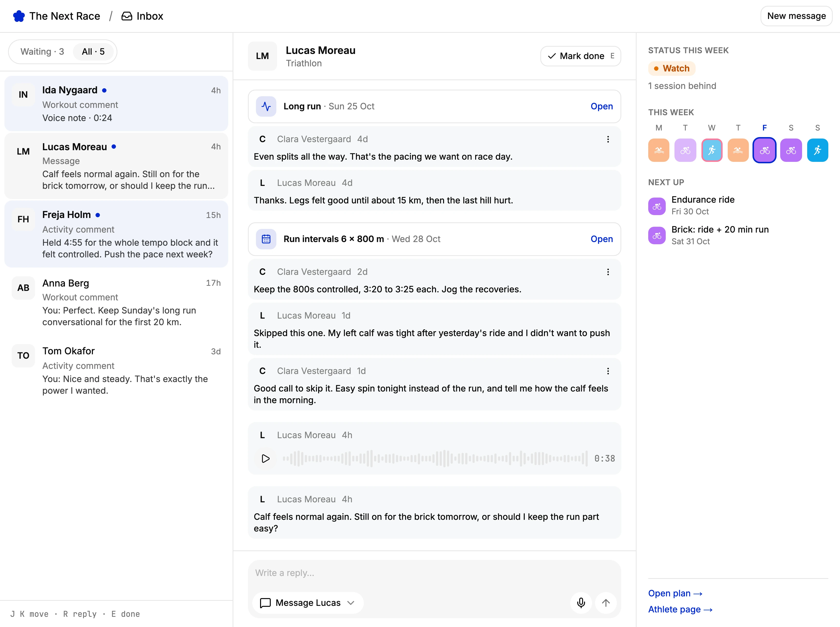Expand the Message Lucas reply type dropdown

coord(308,603)
